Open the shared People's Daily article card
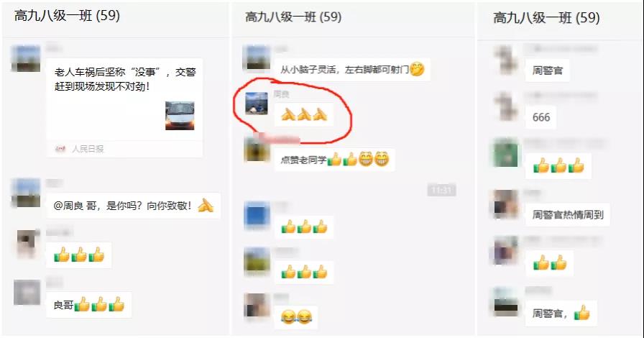 click(x=124, y=107)
